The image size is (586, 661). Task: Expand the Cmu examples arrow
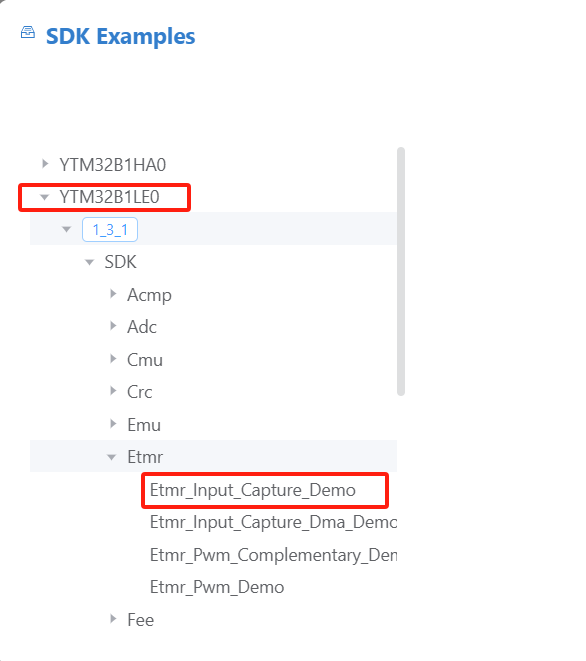(113, 359)
